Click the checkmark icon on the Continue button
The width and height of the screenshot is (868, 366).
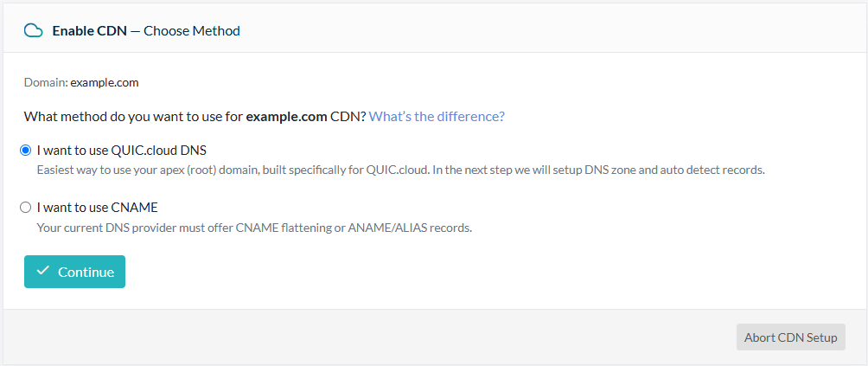click(x=43, y=271)
